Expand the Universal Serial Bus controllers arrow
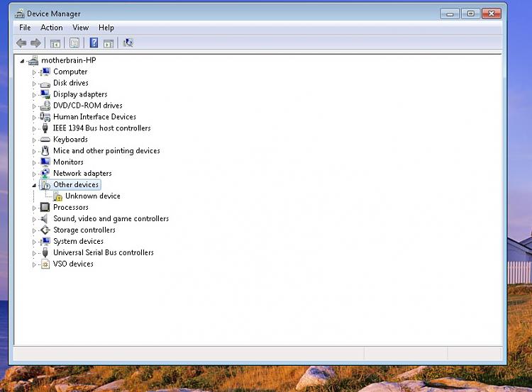Screen dimensions: 532x392 tap(34, 253)
